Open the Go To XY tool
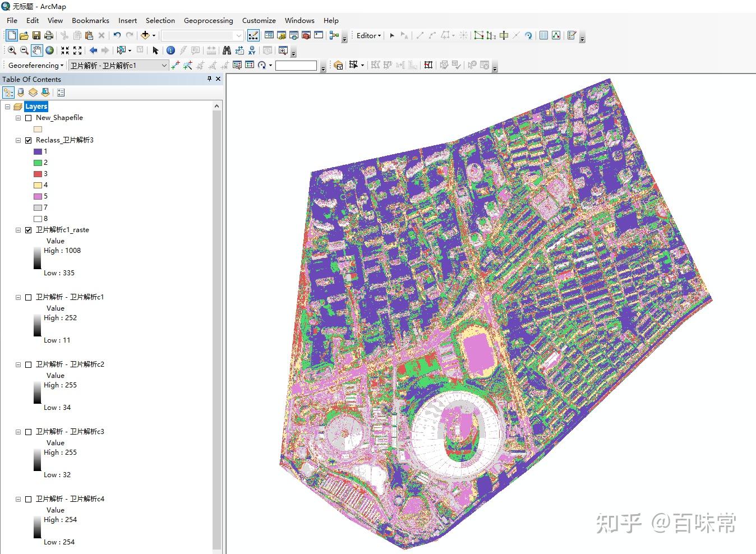Screen dimensions: 756x554 tap(252, 50)
